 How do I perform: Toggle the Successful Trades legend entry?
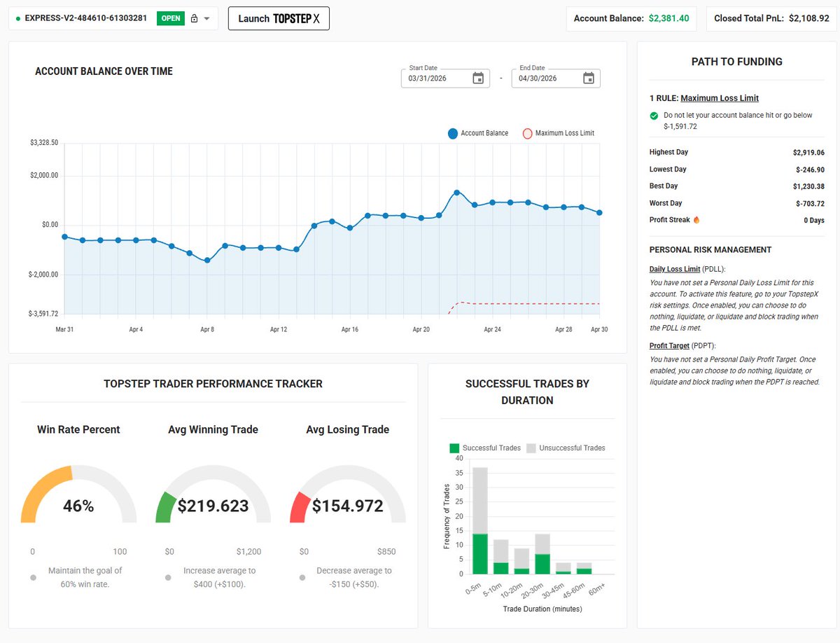pos(485,448)
